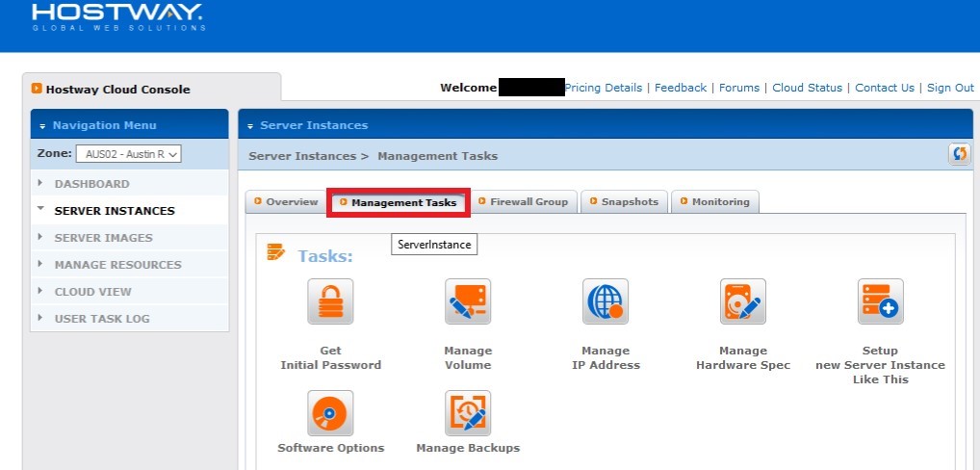The height and width of the screenshot is (470, 980).
Task: Open the Software Options disc icon
Action: point(330,413)
